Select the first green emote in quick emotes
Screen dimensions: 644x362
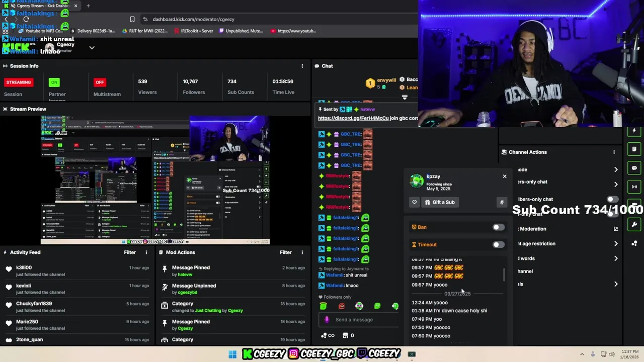[324, 306]
